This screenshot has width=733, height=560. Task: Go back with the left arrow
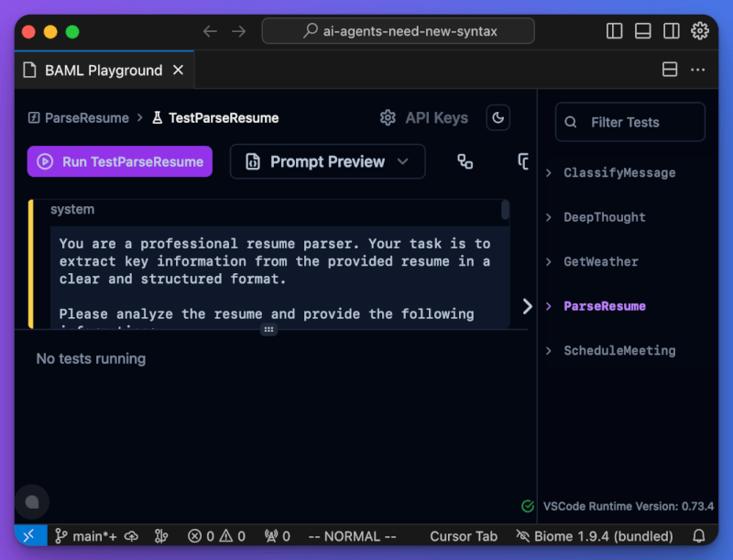click(x=210, y=31)
